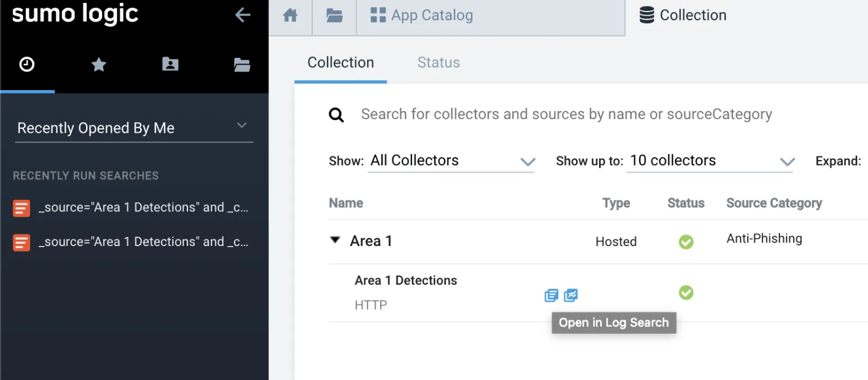Switch to the Status tab
The image size is (868, 380).
click(x=438, y=62)
